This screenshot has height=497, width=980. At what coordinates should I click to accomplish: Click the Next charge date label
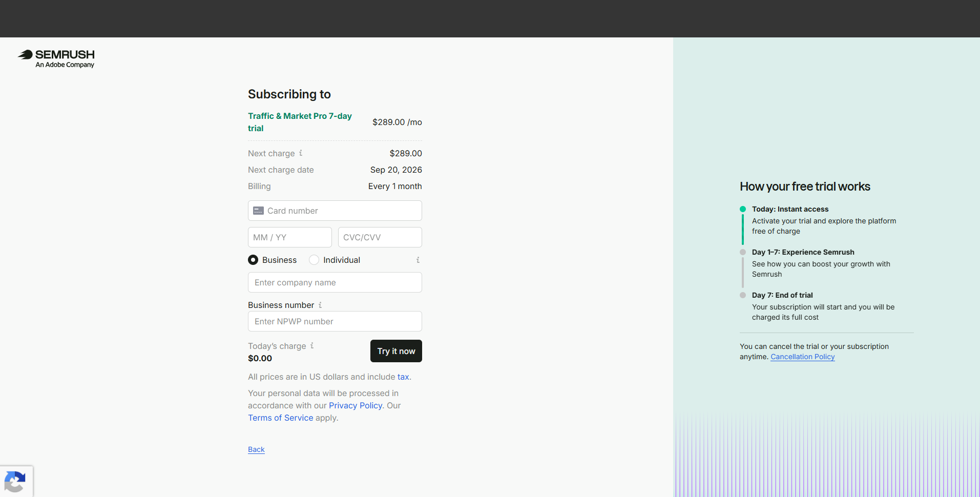[281, 170]
